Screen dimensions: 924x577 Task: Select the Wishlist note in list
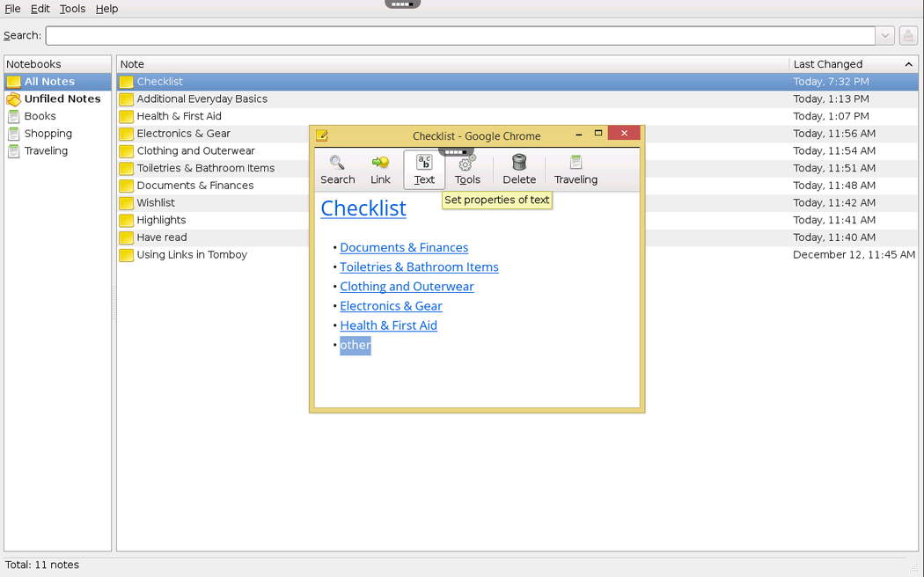156,203
